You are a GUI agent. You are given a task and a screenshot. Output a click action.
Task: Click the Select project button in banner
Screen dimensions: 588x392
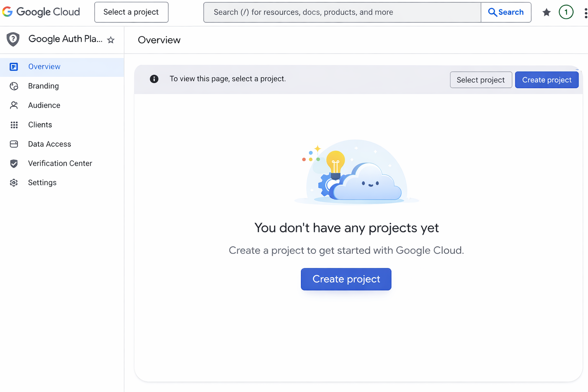click(x=480, y=80)
